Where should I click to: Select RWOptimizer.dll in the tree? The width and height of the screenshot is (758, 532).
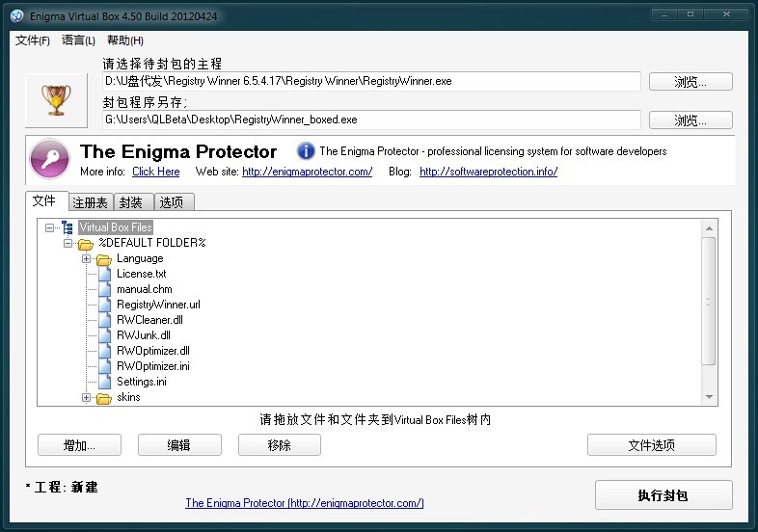pyautogui.click(x=153, y=351)
